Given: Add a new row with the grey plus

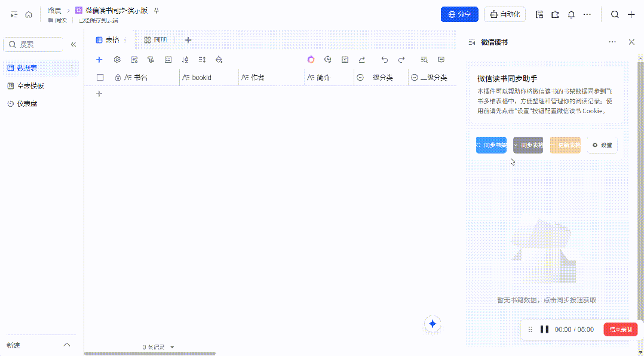Looking at the screenshot, I should coord(99,94).
